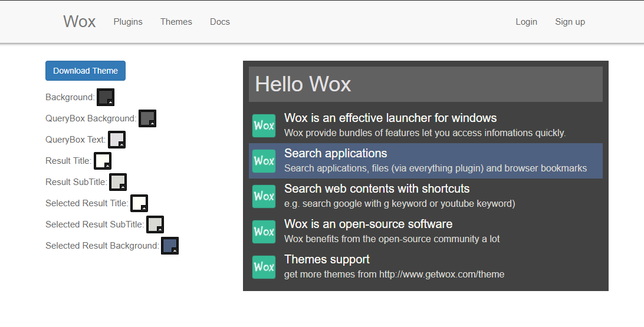This screenshot has width=644, height=327.
Task: Click the Hello Wox query box
Action: [x=426, y=84]
